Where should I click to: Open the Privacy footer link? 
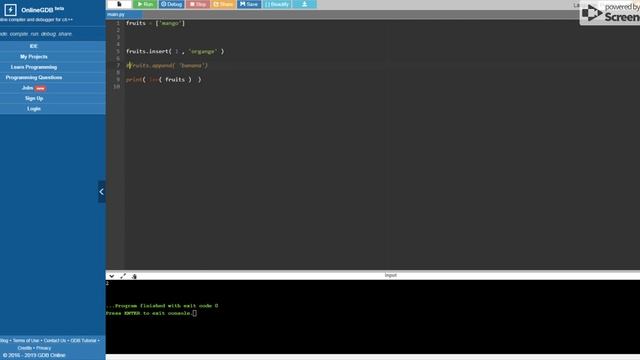(x=43, y=348)
